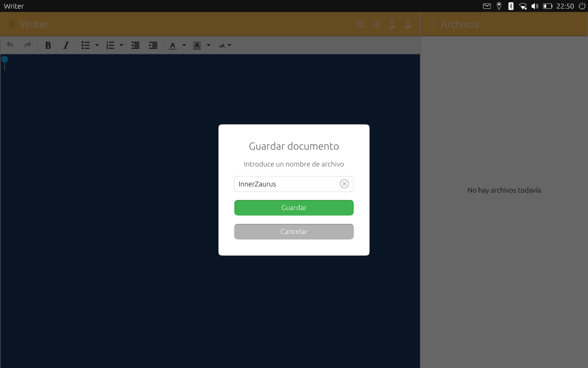This screenshot has width=588, height=368.
Task: Click the 'Introduce un nombre de archivo' label
Action: [x=294, y=164]
